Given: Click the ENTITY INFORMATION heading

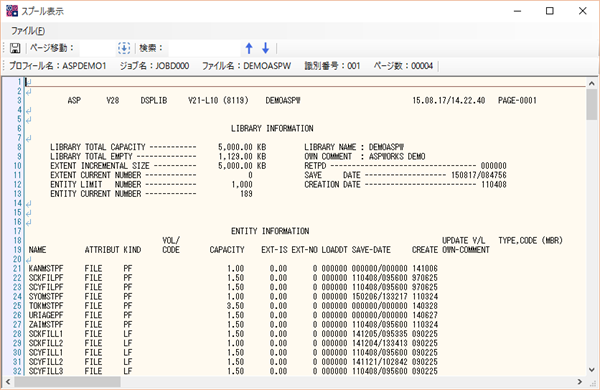Looking at the screenshot, I should [270, 231].
